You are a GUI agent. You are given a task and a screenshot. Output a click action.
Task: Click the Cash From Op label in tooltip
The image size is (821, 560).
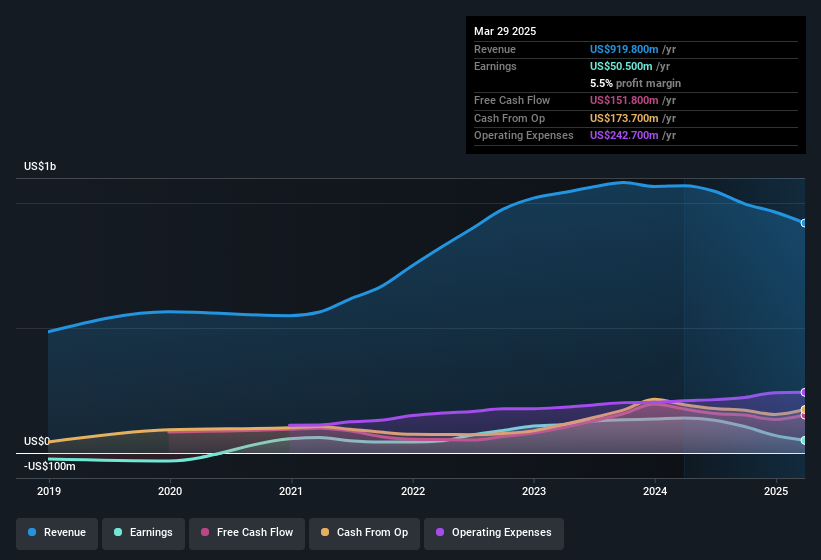[x=509, y=118]
